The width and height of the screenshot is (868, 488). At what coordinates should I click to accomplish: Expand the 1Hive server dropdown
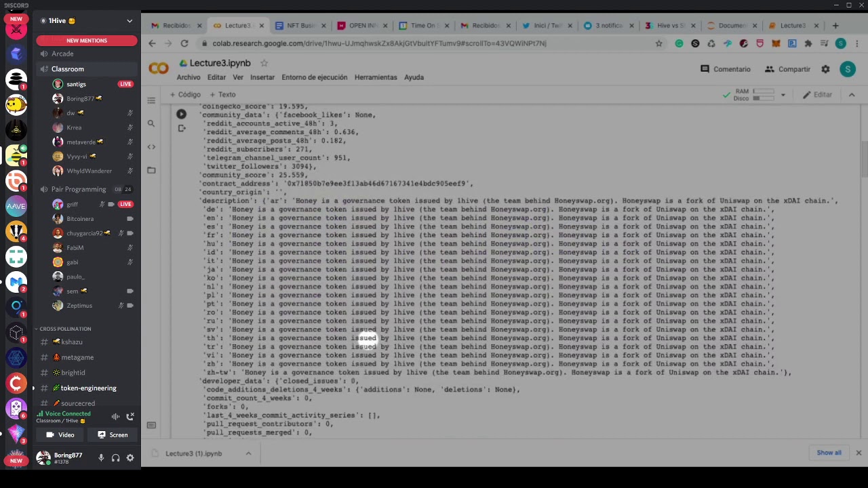pyautogui.click(x=130, y=21)
